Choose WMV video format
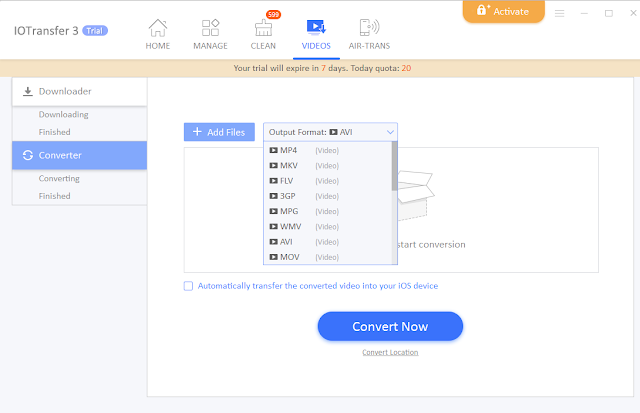The image size is (640, 413). click(x=327, y=226)
